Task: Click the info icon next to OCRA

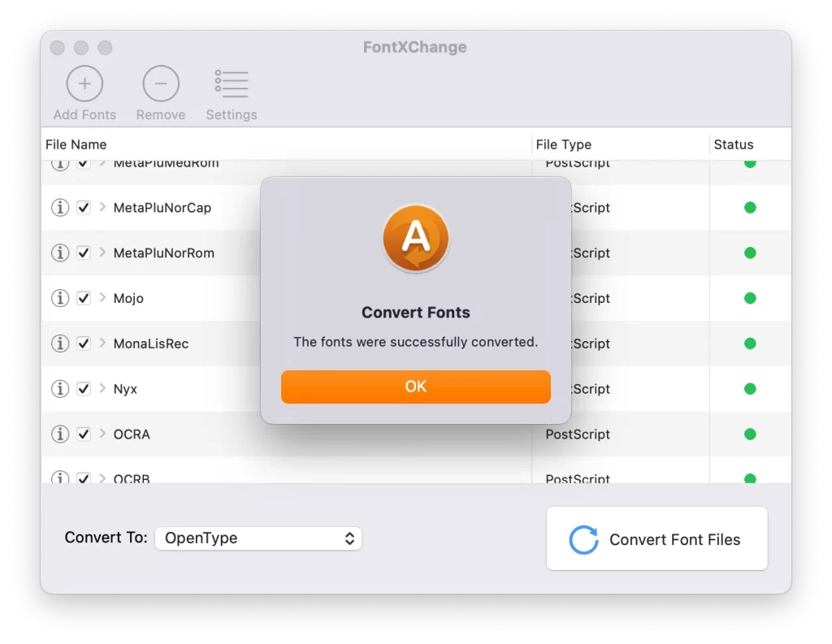Action: pyautogui.click(x=59, y=434)
